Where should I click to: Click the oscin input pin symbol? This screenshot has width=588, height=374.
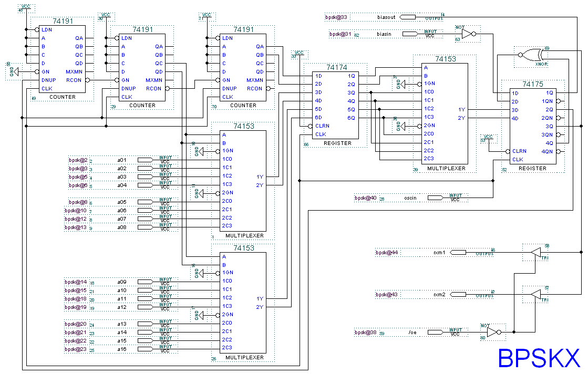click(x=436, y=198)
